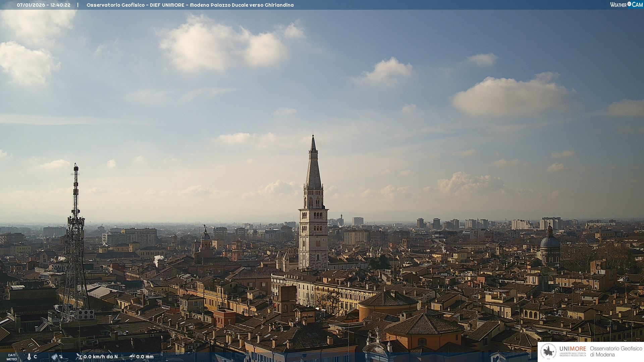This screenshot has width=644, height=362.
Task: Click the Ghirlandina tower spire
Action: point(313,164)
